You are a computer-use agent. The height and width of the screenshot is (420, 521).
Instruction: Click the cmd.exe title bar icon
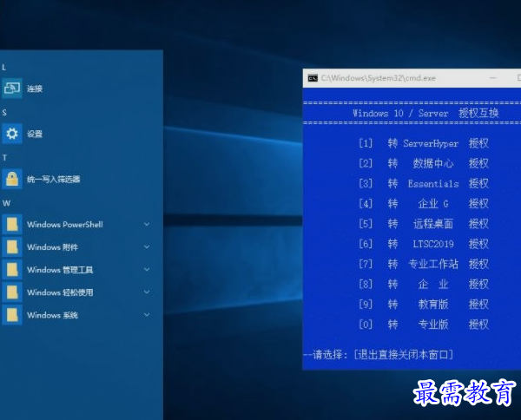313,78
